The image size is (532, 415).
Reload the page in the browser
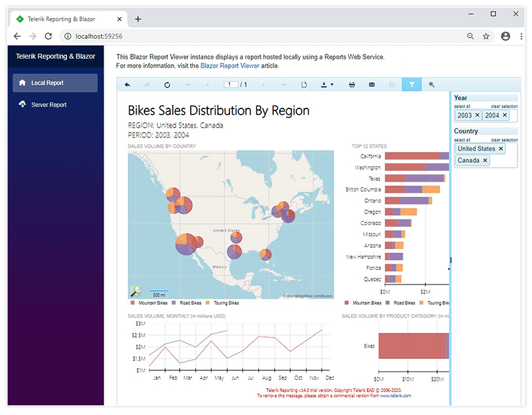click(48, 37)
